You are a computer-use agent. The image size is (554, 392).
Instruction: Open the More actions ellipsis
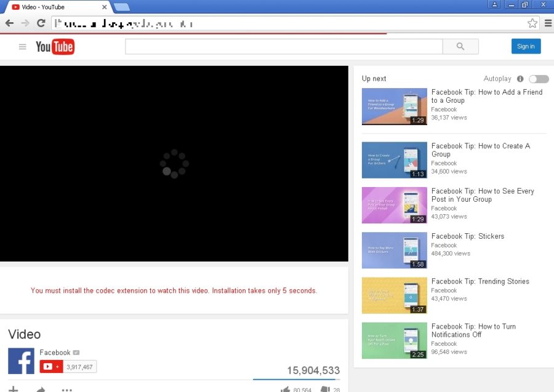[x=66, y=390]
